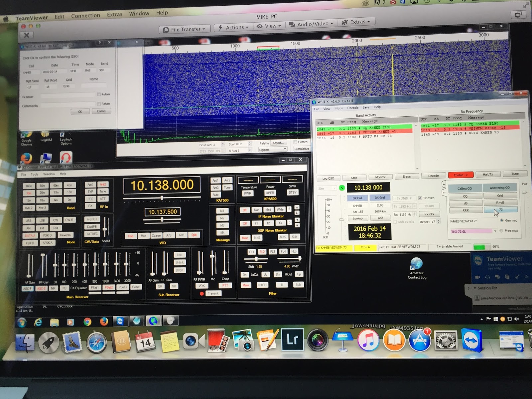The width and height of the screenshot is (532, 399).
Task: Open iTunes from the dock
Action: tap(368, 340)
